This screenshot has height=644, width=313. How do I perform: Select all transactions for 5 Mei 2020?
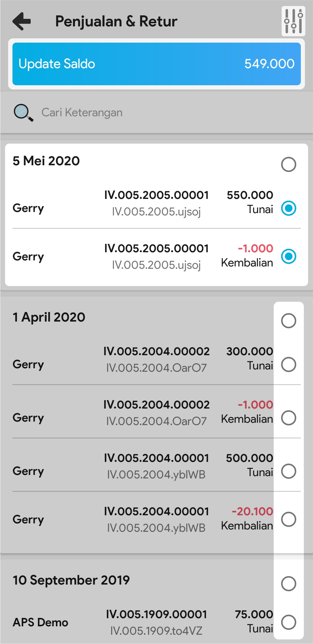coord(288,164)
